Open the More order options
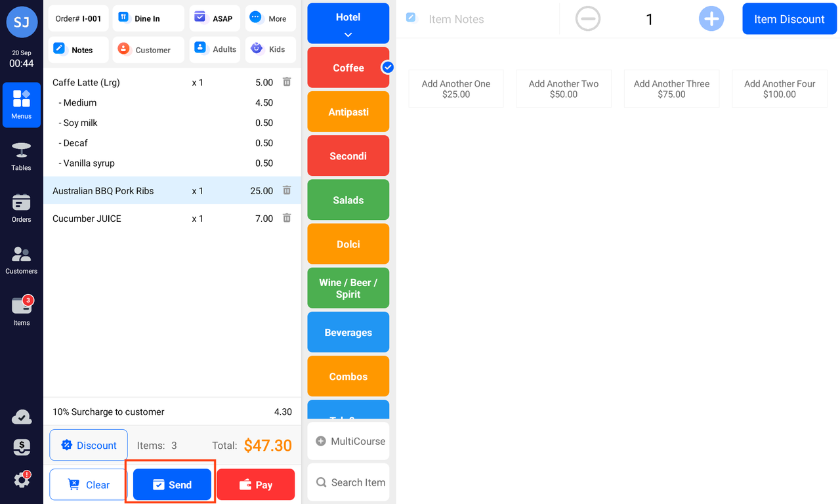840x504 pixels. 270,18
